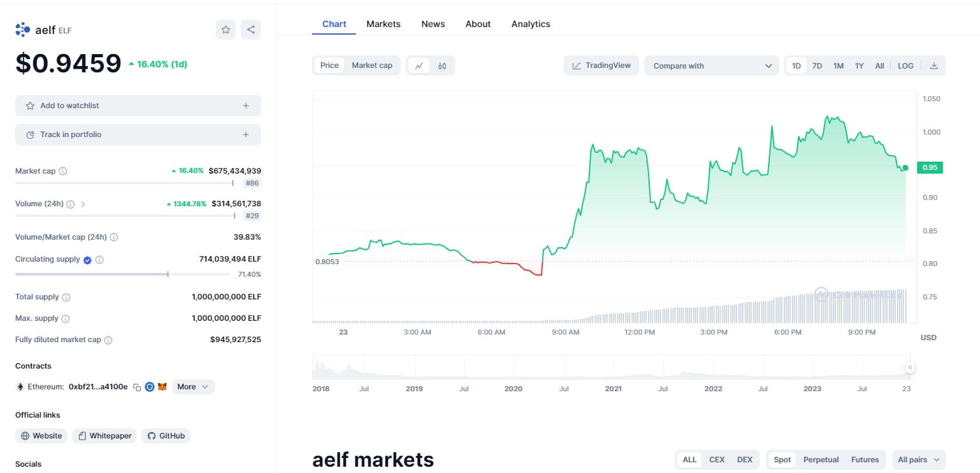Screen dimensions: 980x473
Task: Select the Perpetual markets filter
Action: [x=820, y=460]
